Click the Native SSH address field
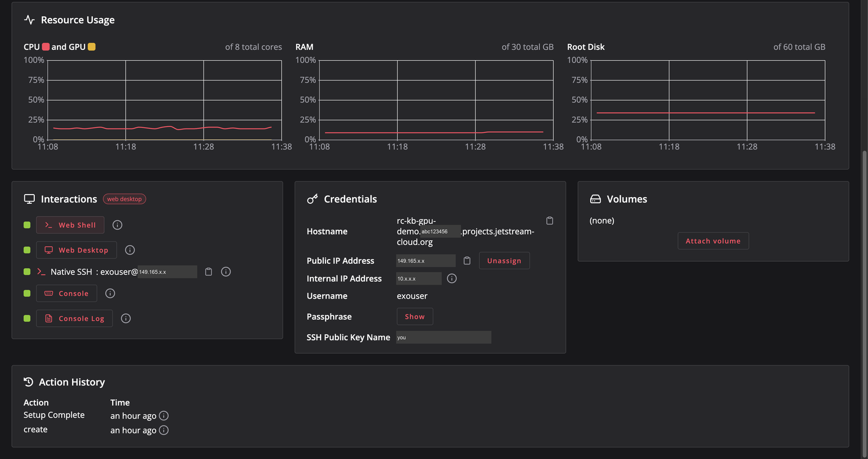The image size is (868, 459). click(167, 271)
